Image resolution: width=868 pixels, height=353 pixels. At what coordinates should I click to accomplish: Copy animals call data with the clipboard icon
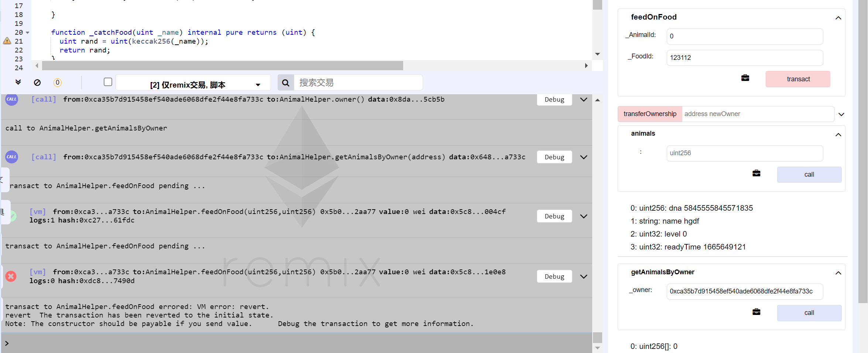pos(756,173)
